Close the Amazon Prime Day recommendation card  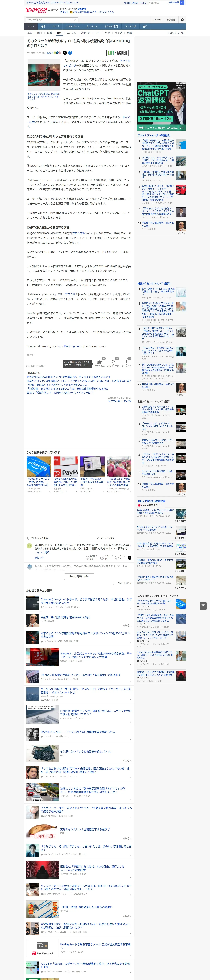(x=50, y=492)
